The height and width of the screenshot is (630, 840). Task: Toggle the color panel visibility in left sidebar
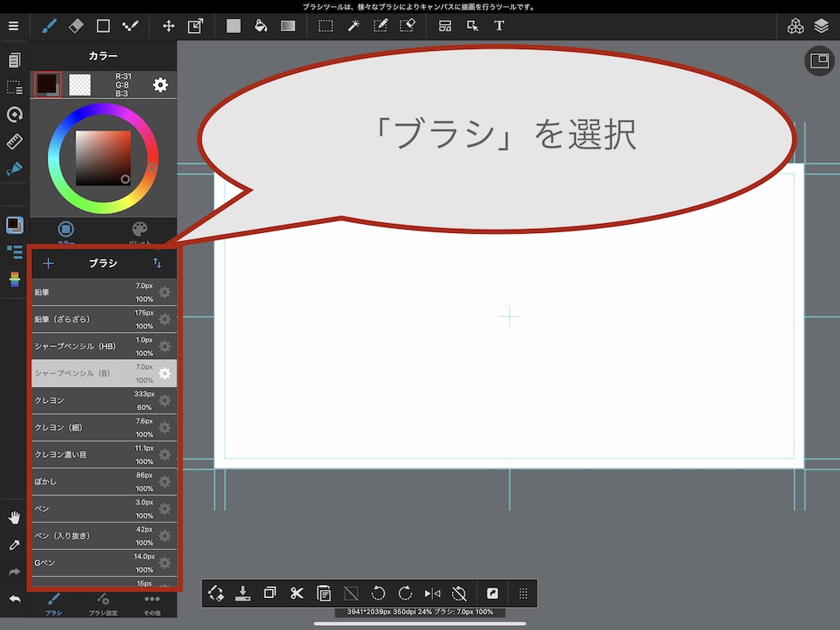tap(14, 225)
